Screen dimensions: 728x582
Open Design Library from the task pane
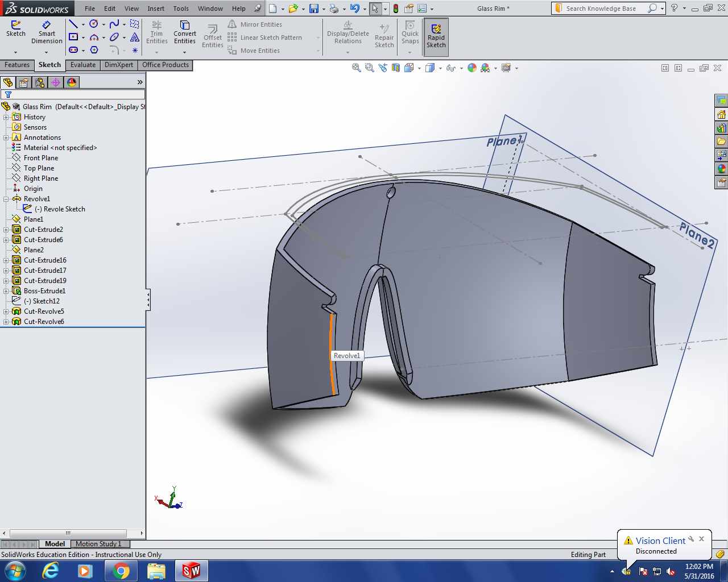click(721, 128)
